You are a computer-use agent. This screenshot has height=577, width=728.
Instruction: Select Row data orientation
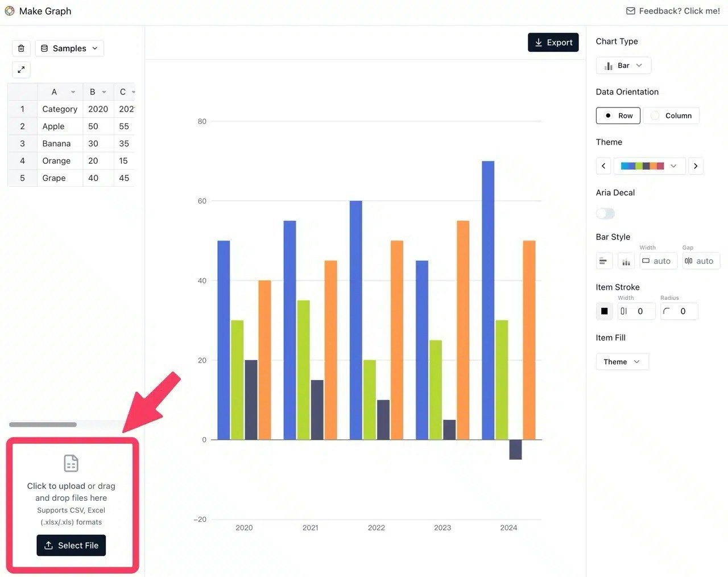(x=618, y=116)
